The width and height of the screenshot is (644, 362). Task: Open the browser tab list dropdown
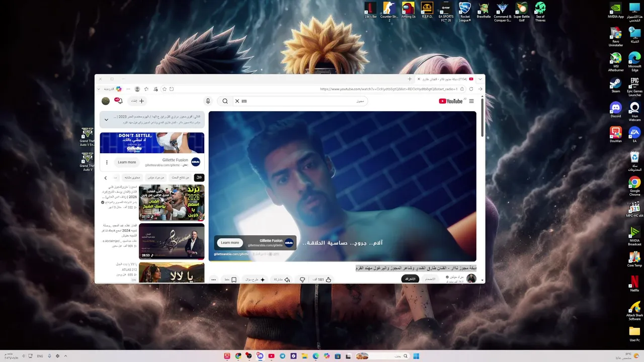480,79
